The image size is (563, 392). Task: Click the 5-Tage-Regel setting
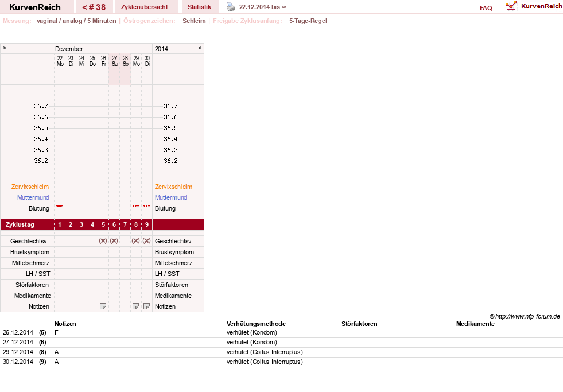(x=308, y=21)
